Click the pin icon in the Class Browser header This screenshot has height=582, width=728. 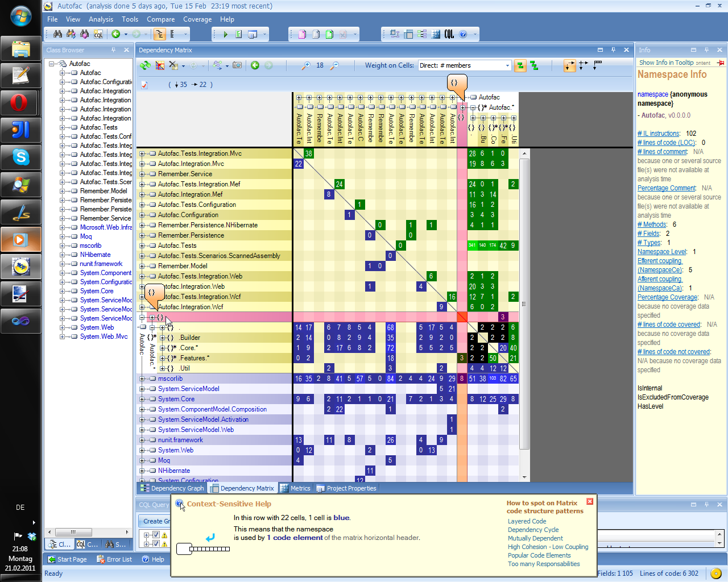click(113, 50)
